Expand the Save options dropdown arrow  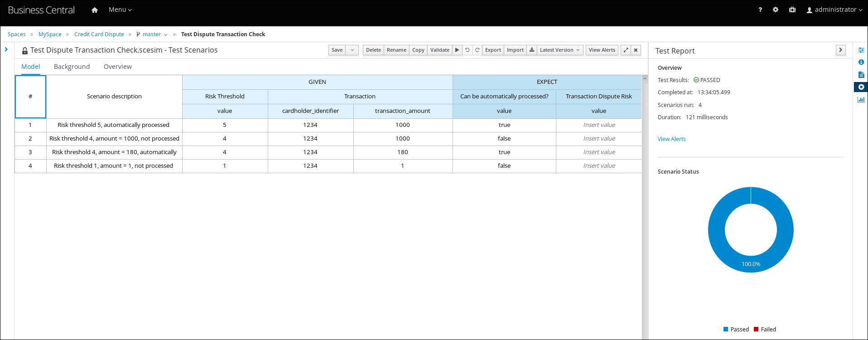(352, 50)
